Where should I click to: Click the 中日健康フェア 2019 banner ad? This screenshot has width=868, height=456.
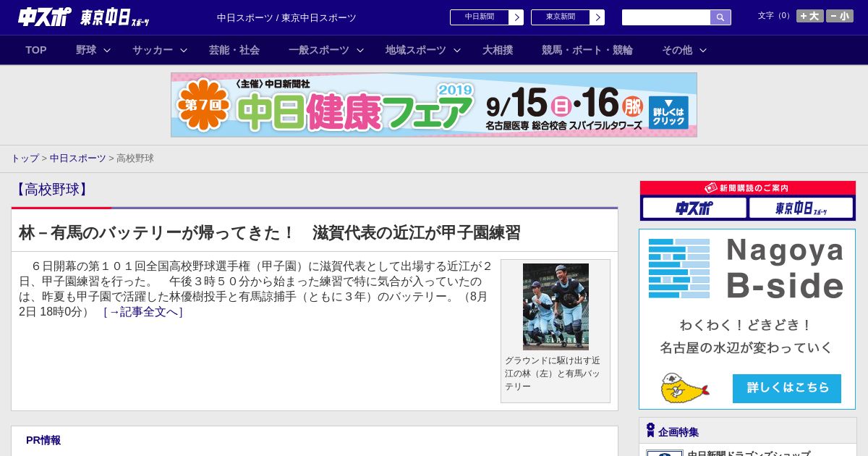pos(434,105)
